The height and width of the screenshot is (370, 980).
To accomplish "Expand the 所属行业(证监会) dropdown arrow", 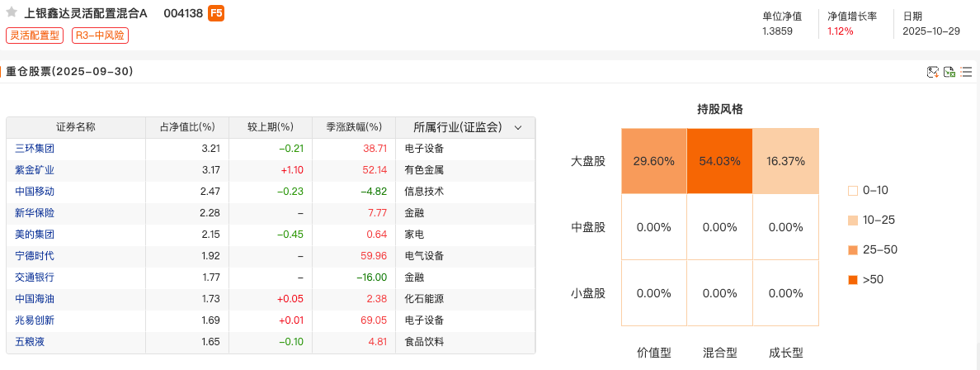I will 518,127.
